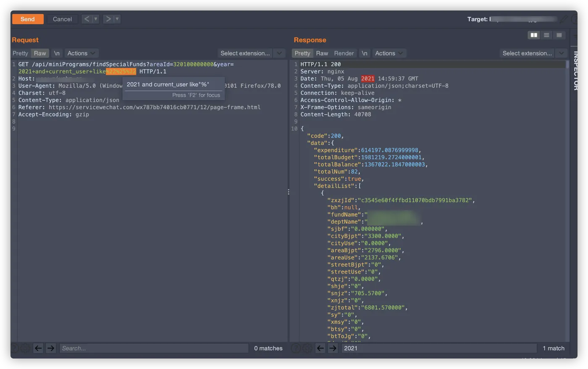This screenshot has width=588, height=369.
Task: Click 'Content-Length: 40708' header
Action: point(336,114)
